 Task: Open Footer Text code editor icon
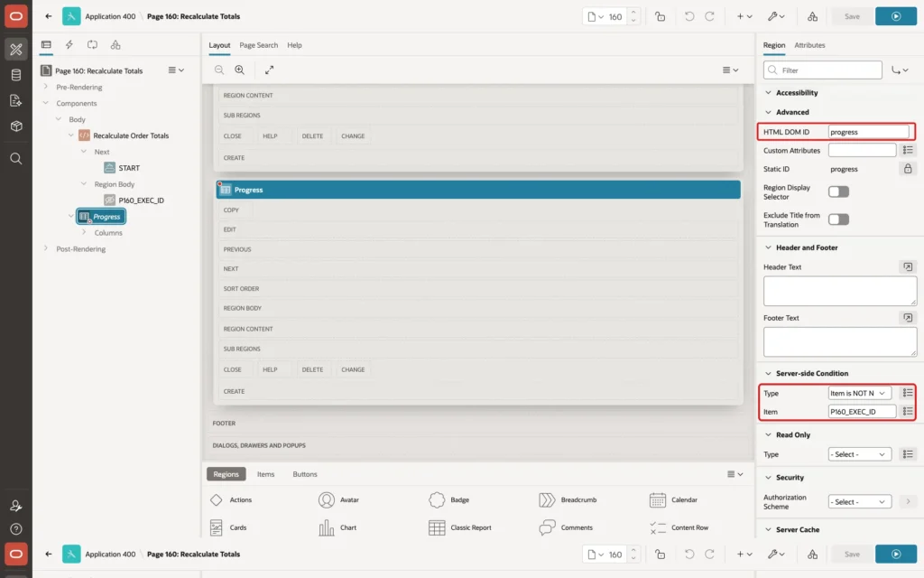click(x=908, y=317)
